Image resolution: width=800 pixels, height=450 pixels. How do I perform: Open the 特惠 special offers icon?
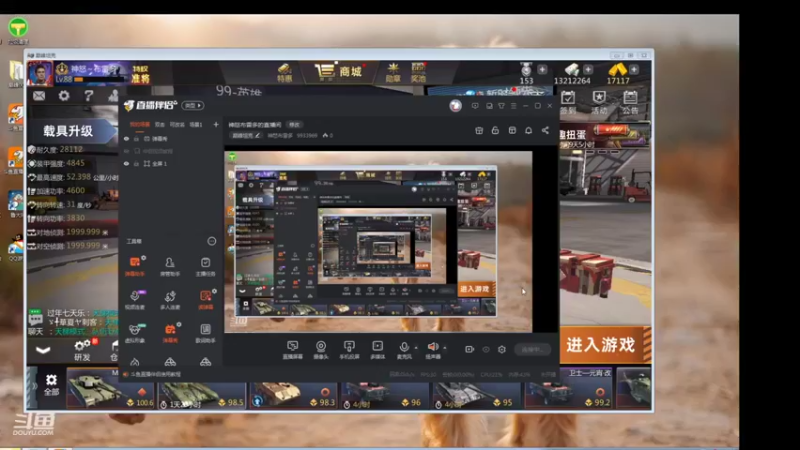285,73
